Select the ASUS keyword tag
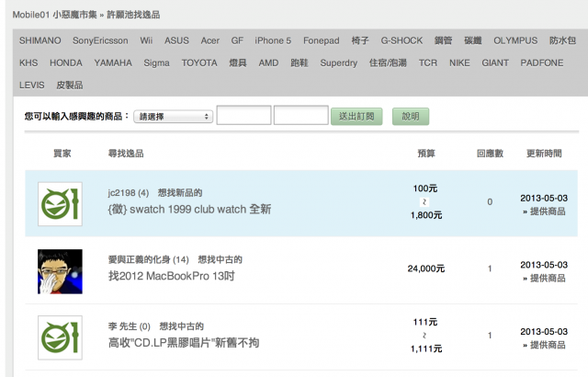 tap(176, 40)
